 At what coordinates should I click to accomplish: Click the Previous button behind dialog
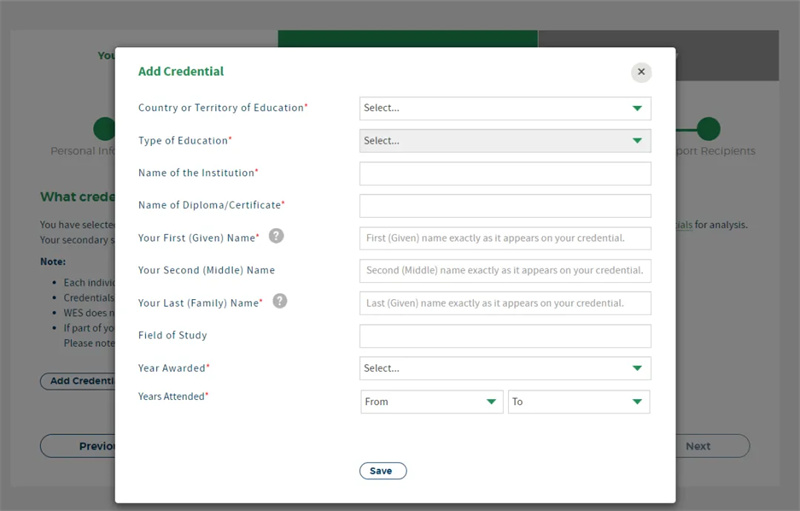coord(80,446)
